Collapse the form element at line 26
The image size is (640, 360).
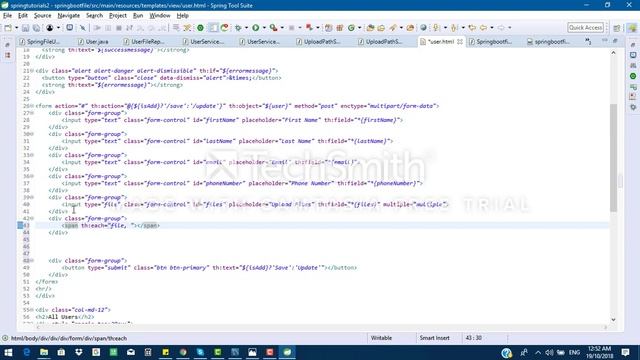click(32, 106)
